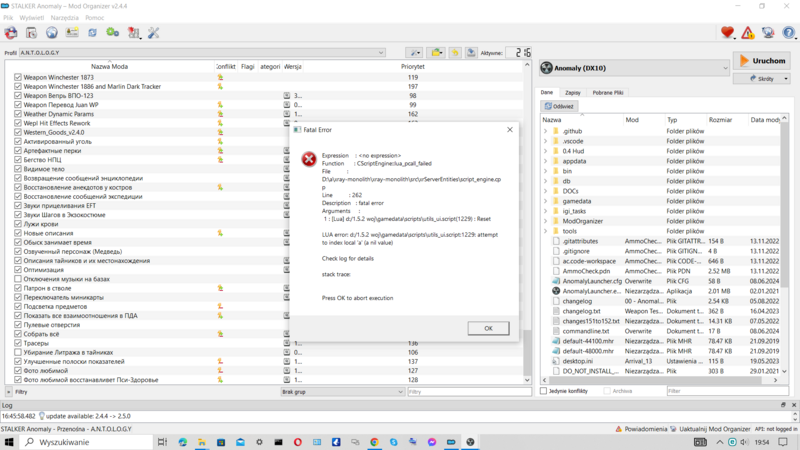The width and height of the screenshot is (800, 450).
Task: Launch Microsoft Edge from taskbar
Action: tap(183, 442)
